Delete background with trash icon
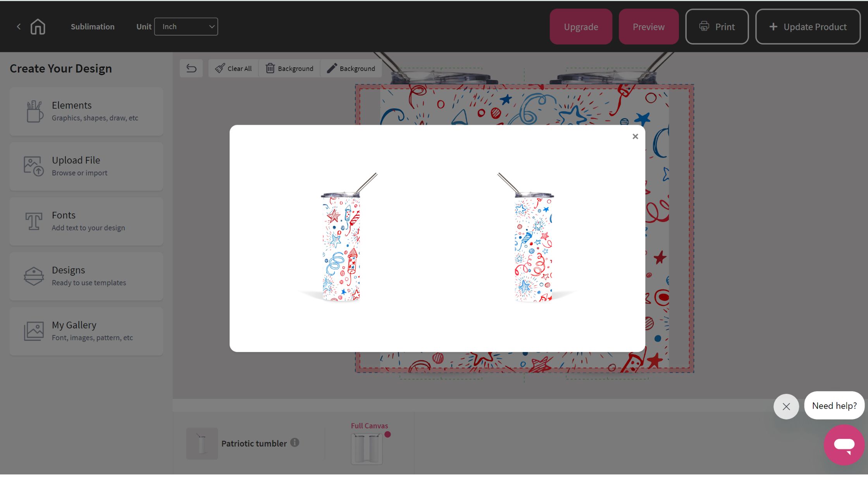Screen dimensions: 868x488 point(289,69)
